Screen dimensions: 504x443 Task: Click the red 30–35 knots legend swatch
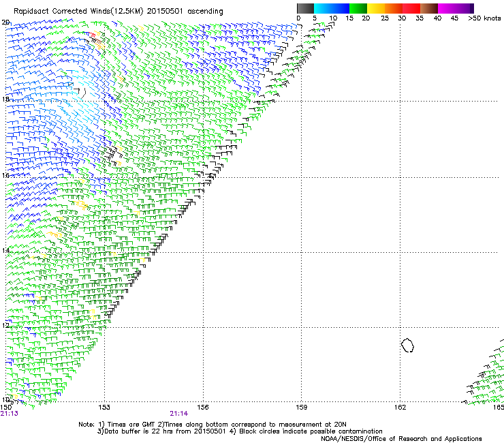[x=411, y=8]
